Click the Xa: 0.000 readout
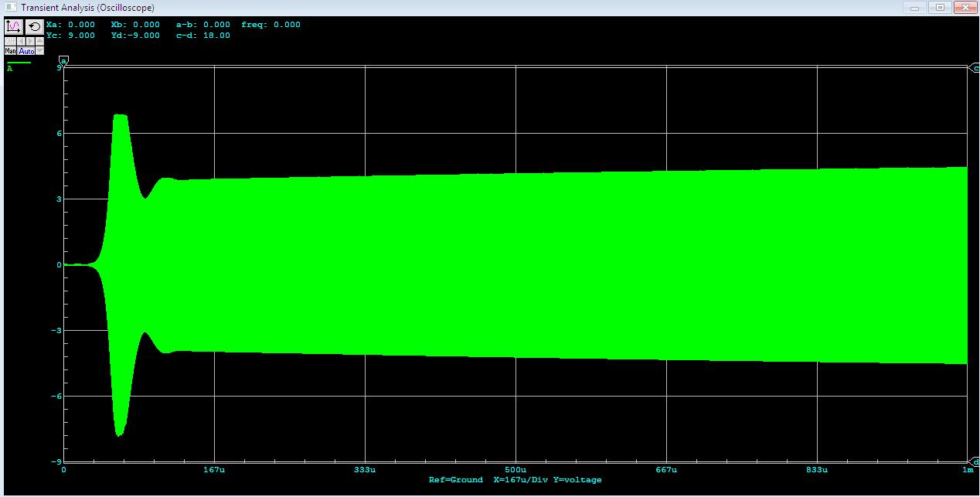Viewport: 980px width, 497px height. point(70,25)
